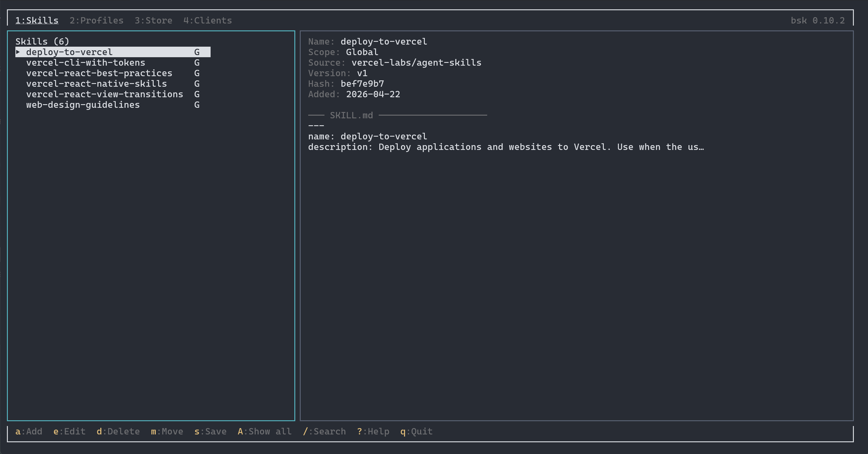
Task: Select vercel-cli-with-tokens skill in list
Action: 86,63
